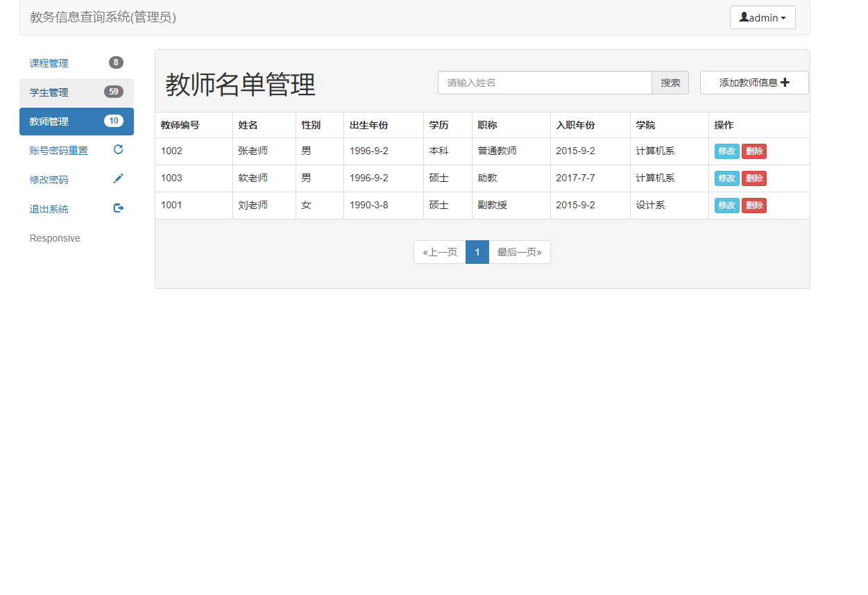This screenshot has width=868, height=595.
Task: Switch to the 学生管理 section
Action: [x=49, y=92]
